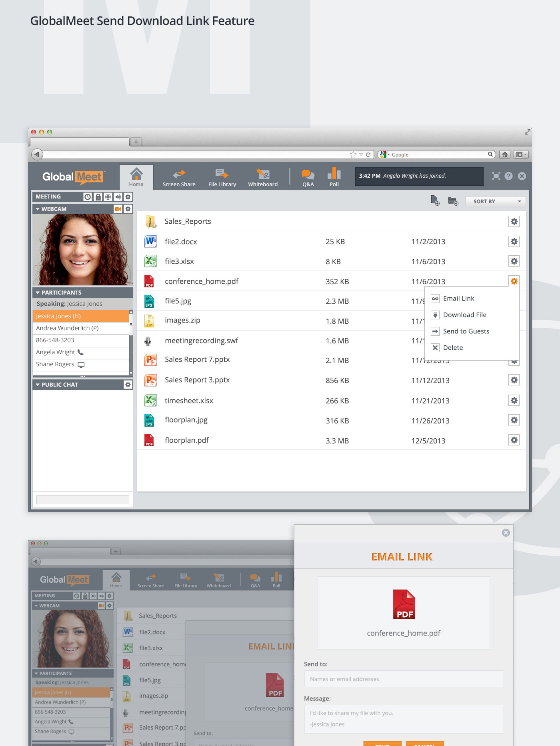The image size is (560, 746).
Task: Click the meeting timer clock icon
Action: (x=88, y=197)
